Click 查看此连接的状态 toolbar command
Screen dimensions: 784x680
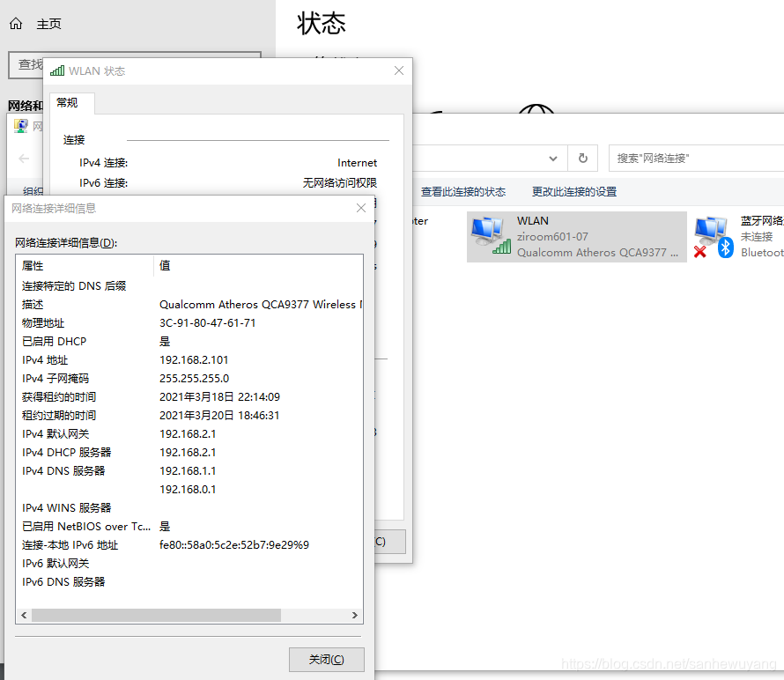tap(463, 192)
